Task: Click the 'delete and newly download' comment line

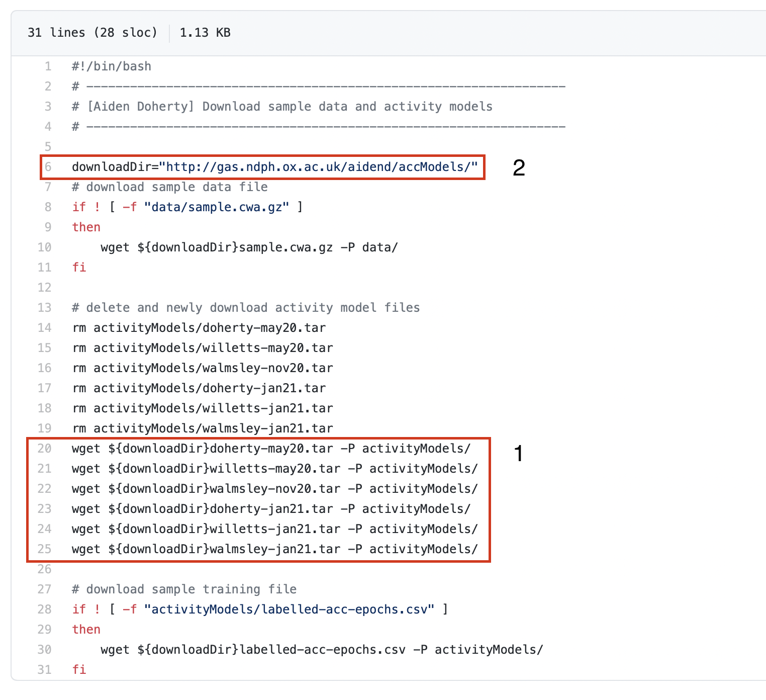Action: point(246,308)
